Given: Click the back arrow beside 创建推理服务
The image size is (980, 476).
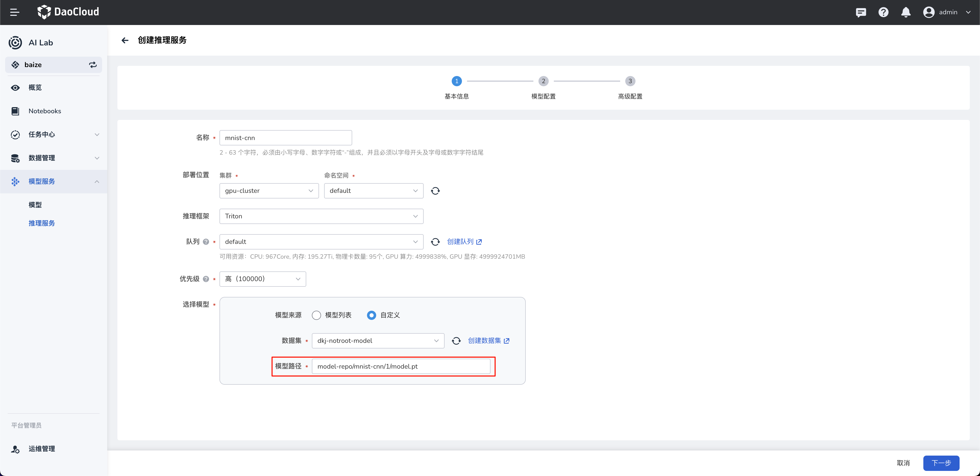Looking at the screenshot, I should point(125,40).
